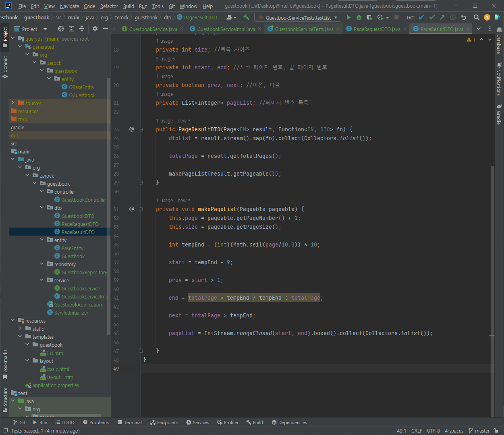Close the PageRequestDTO.java editor tab

(405, 29)
